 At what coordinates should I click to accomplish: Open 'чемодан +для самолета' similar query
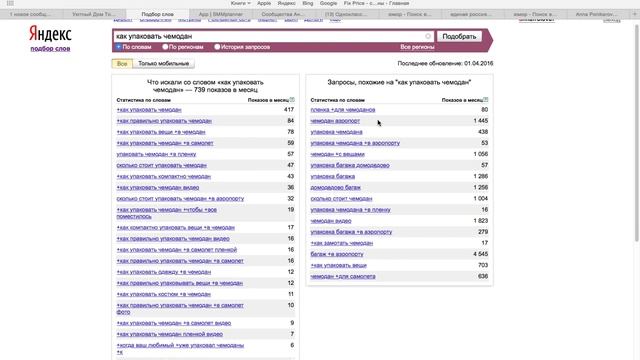[x=343, y=276]
